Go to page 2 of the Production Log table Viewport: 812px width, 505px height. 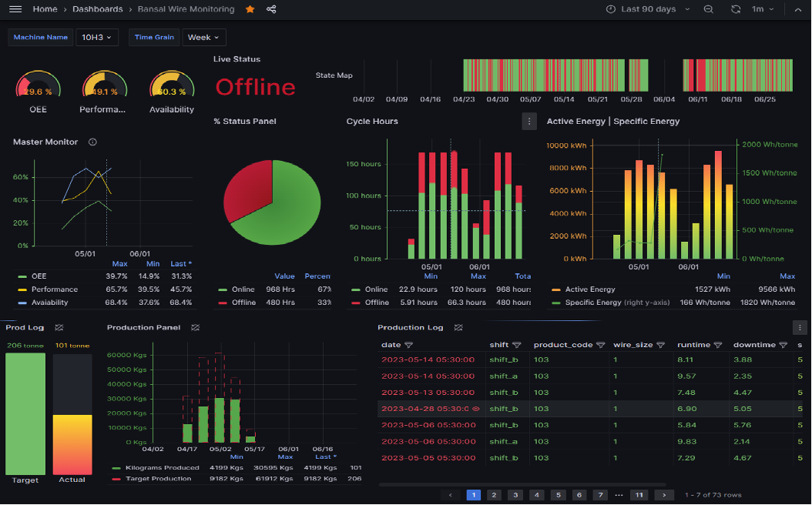(x=494, y=495)
